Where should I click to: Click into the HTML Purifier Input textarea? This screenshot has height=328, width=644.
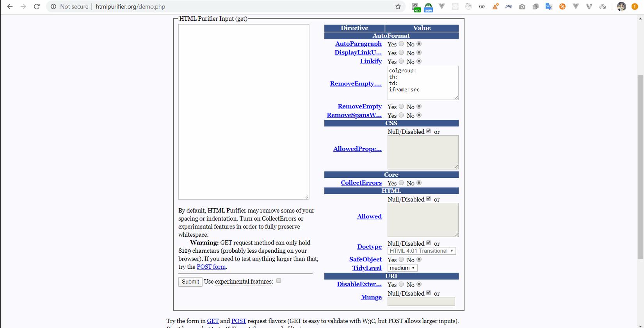click(x=244, y=112)
